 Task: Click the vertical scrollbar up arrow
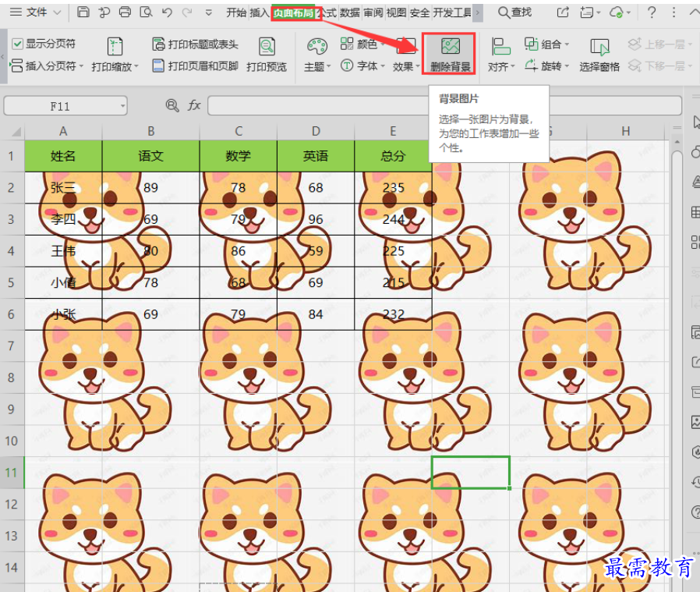677,142
